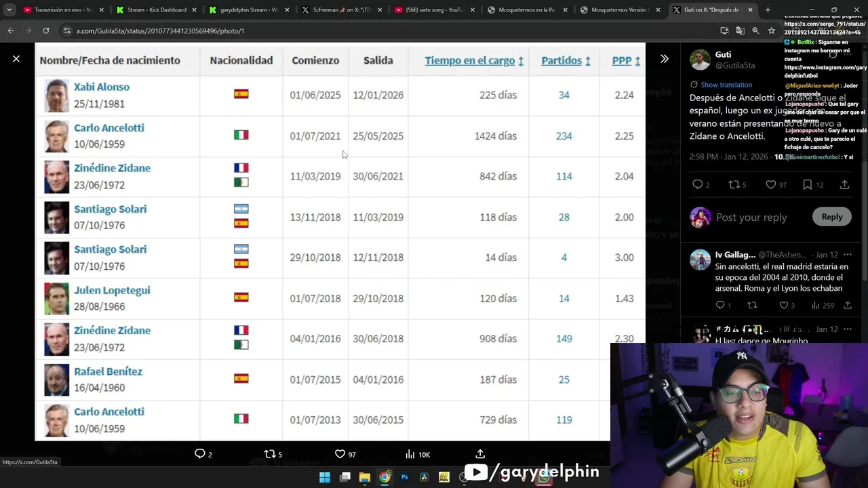This screenshot has height=488, width=868.
Task: View analytics 259 on Iv Gallag reply
Action: pos(823,306)
